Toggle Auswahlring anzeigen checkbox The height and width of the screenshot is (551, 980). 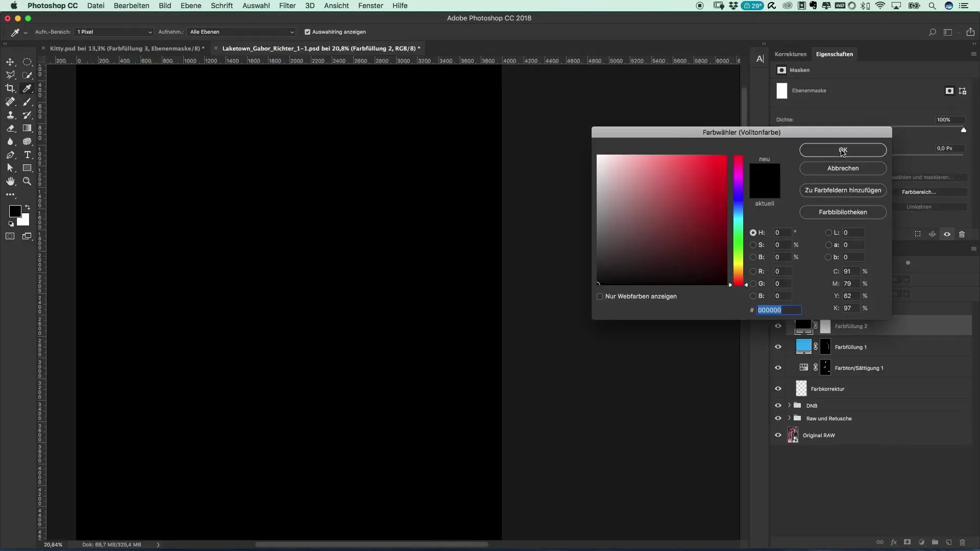coord(307,32)
